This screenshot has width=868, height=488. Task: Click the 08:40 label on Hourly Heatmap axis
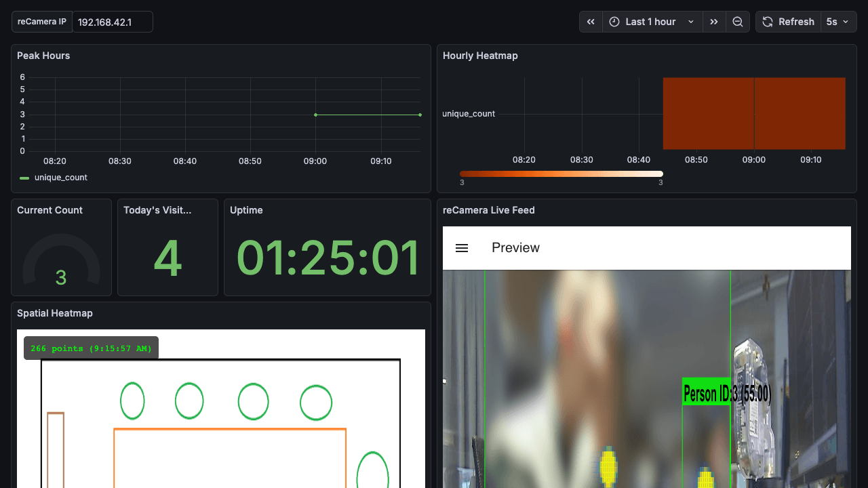(639, 160)
